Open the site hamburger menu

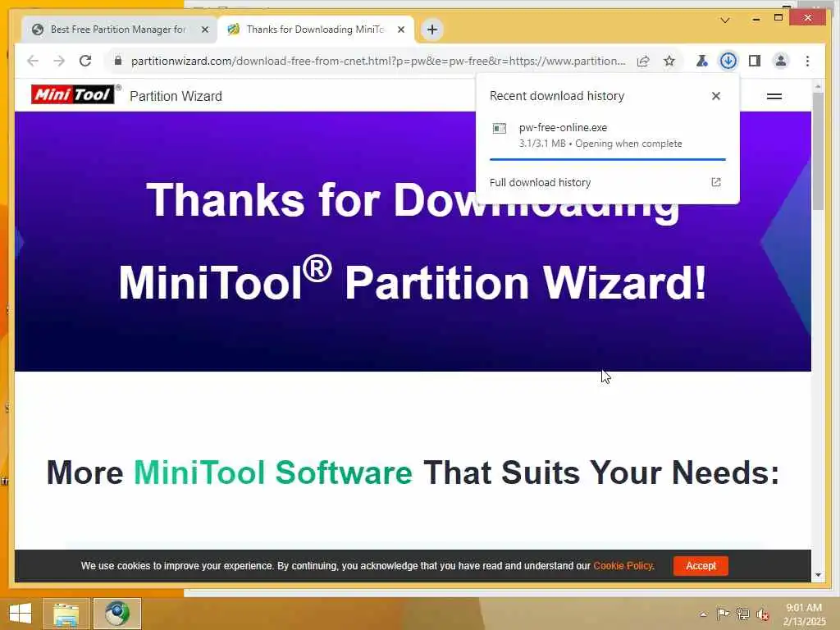tap(774, 97)
